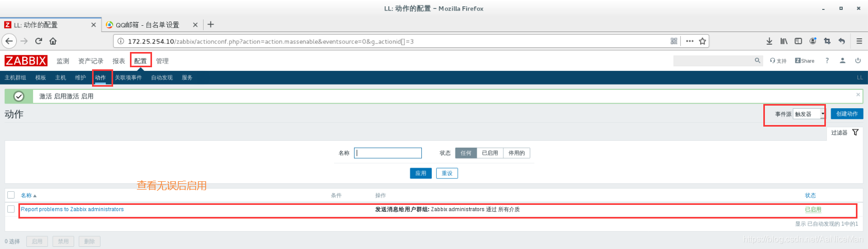The height and width of the screenshot is (249, 868).
Task: Toggle the 已启用 status link of the action
Action: coord(813,209)
